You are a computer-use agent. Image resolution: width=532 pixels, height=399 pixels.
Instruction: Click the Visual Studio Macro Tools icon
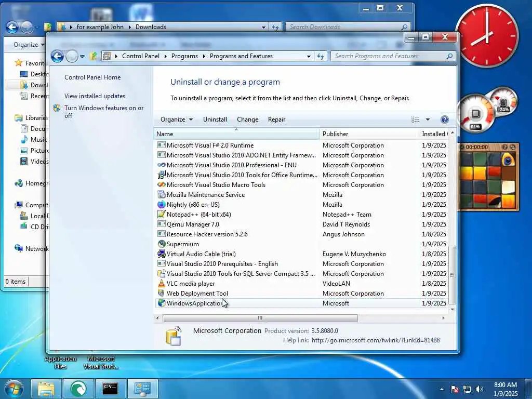162,184
